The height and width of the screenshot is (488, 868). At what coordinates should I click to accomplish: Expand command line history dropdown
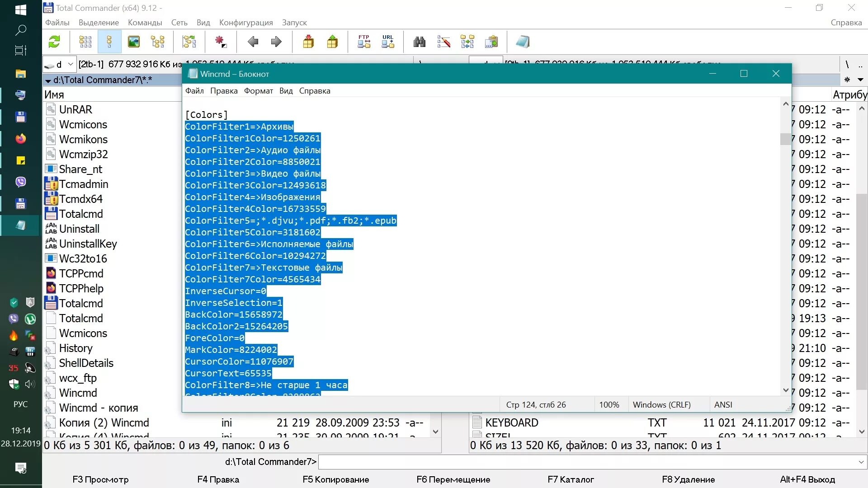(x=861, y=462)
